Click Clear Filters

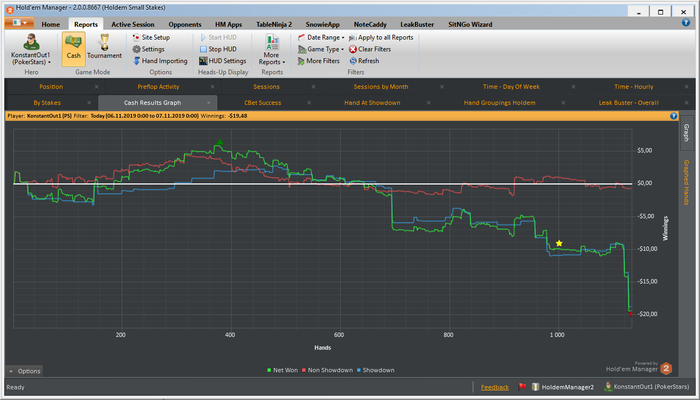[x=370, y=49]
